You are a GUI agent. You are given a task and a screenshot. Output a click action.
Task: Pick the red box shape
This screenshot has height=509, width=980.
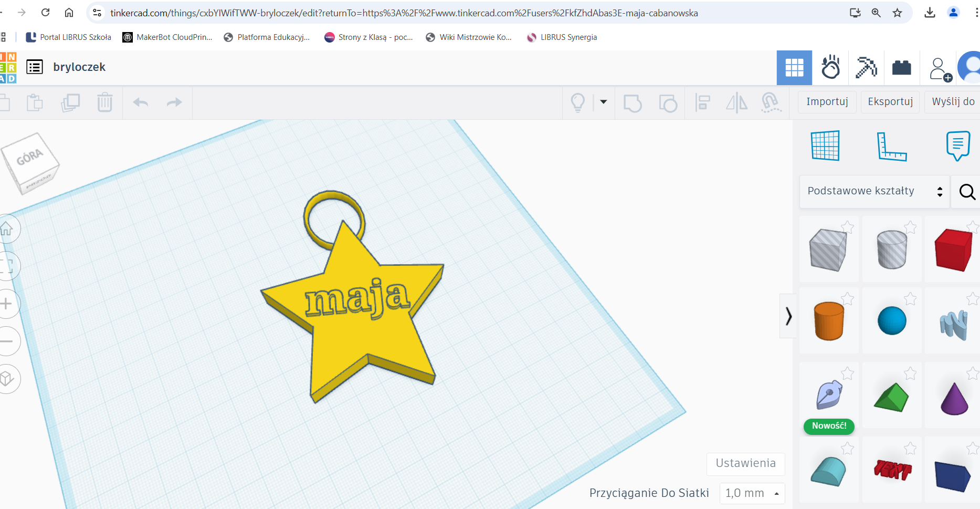coord(953,250)
